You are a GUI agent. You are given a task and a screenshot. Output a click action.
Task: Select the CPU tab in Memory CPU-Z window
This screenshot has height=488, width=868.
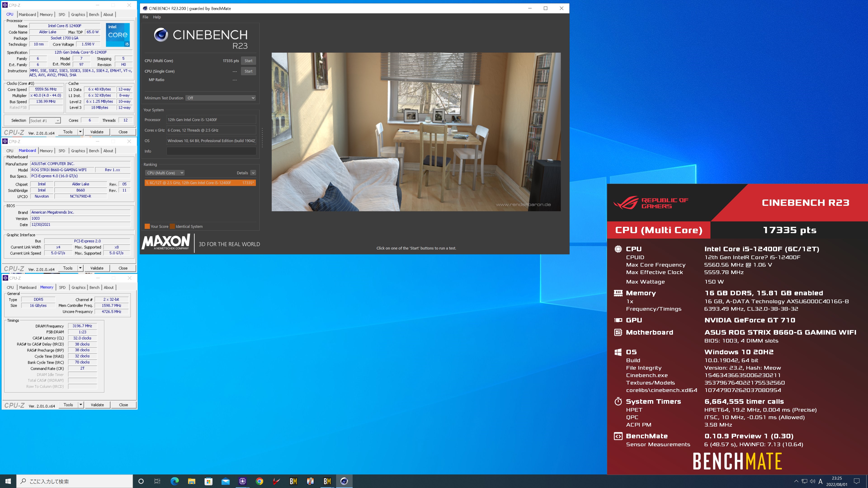tap(10, 287)
